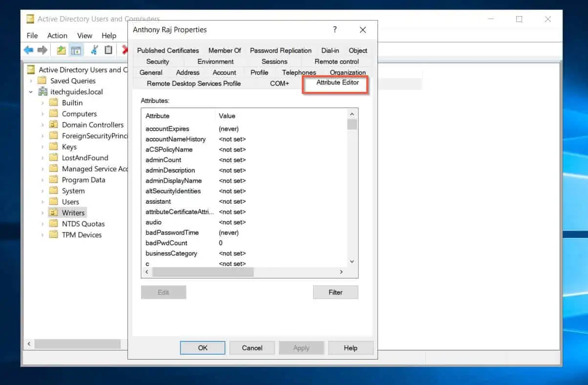The height and width of the screenshot is (385, 588).
Task: Toggle the Show/Hide Console Tree icon
Action: (x=76, y=50)
